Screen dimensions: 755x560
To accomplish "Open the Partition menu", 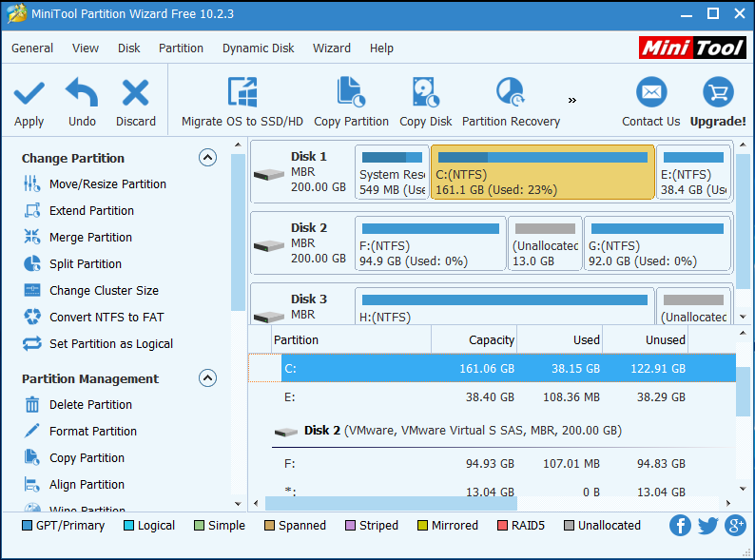I will 181,48.
